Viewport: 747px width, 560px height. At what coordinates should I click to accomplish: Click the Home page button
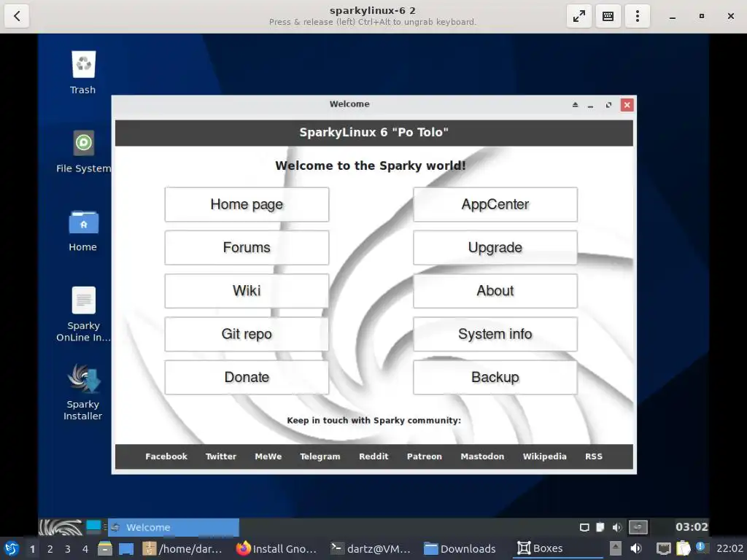(247, 204)
